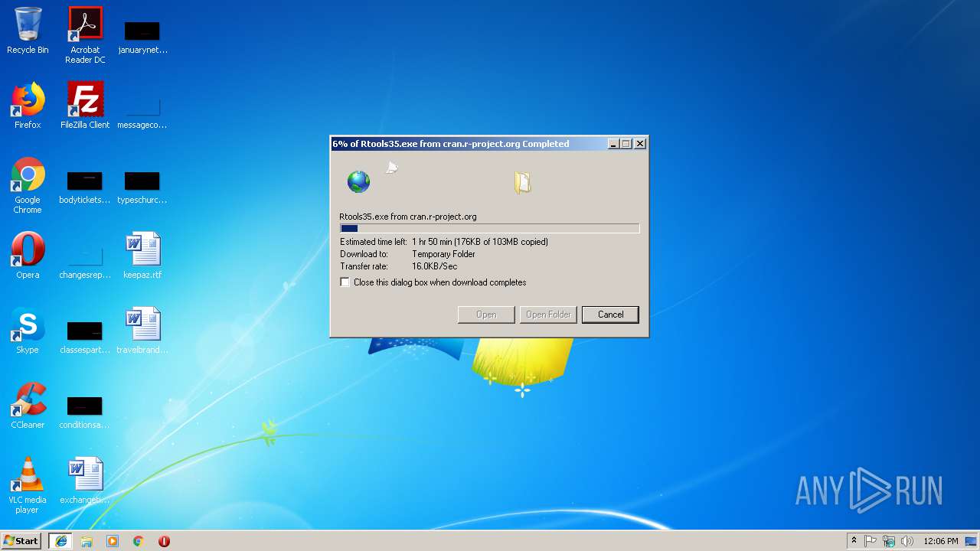980x551 pixels.
Task: Show hidden system tray icons
Action: (x=854, y=541)
